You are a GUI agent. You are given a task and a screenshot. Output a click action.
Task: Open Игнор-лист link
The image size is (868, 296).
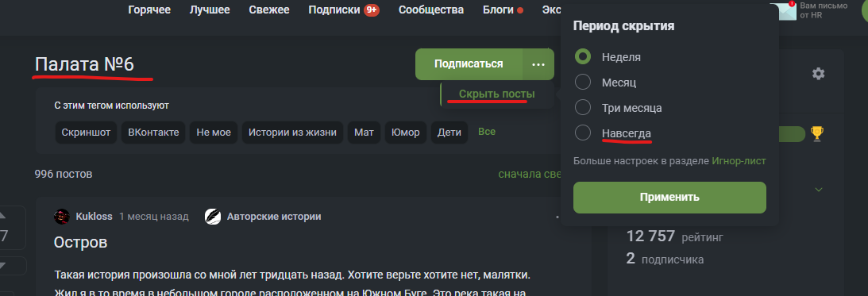point(739,161)
